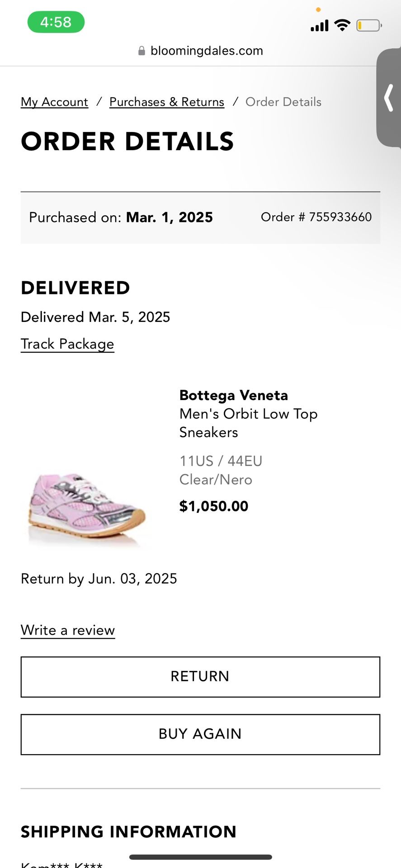The width and height of the screenshot is (401, 868).
Task: Tap the cellular signal bars icon
Action: point(319,26)
